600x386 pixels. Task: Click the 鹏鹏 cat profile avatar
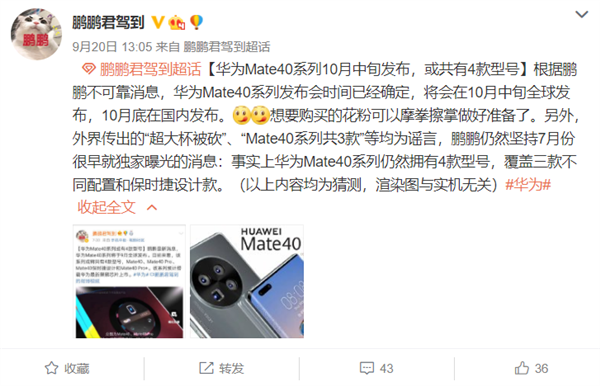click(x=36, y=34)
